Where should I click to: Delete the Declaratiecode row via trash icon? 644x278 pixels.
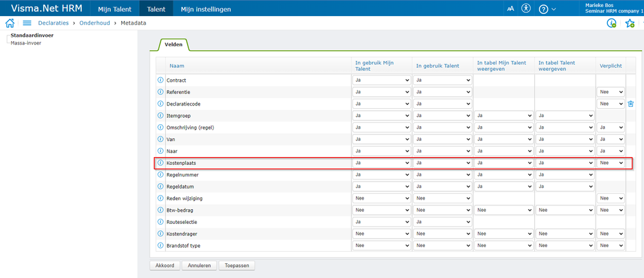coord(631,104)
